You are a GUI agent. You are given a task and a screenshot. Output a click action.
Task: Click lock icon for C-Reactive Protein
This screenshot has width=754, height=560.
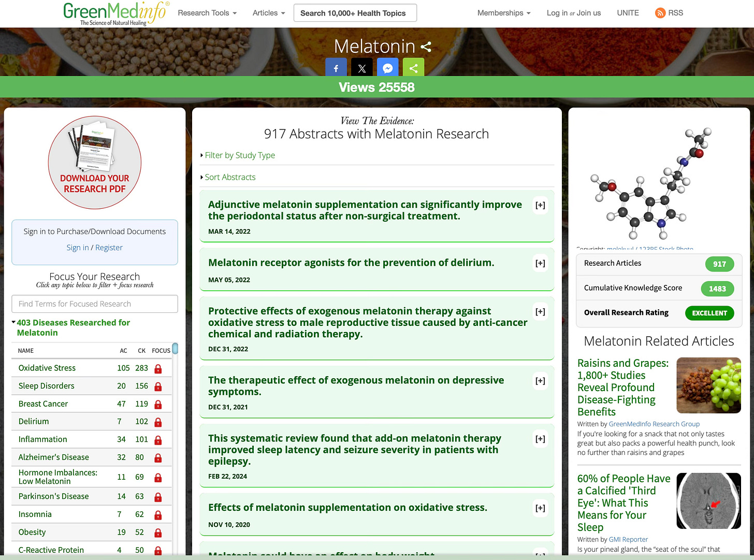click(158, 551)
